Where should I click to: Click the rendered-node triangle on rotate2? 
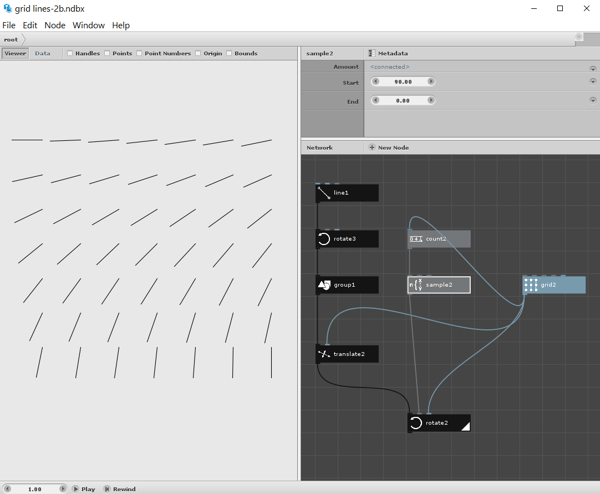click(x=465, y=426)
